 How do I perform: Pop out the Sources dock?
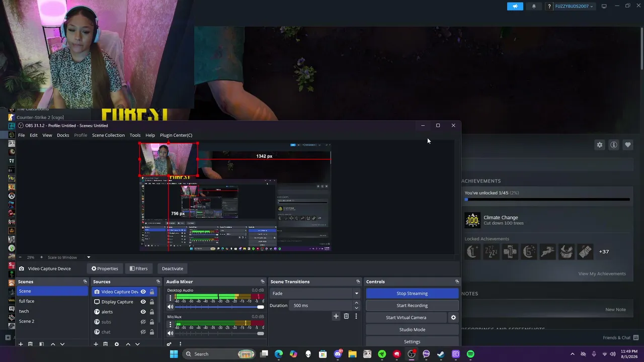pos(158,282)
